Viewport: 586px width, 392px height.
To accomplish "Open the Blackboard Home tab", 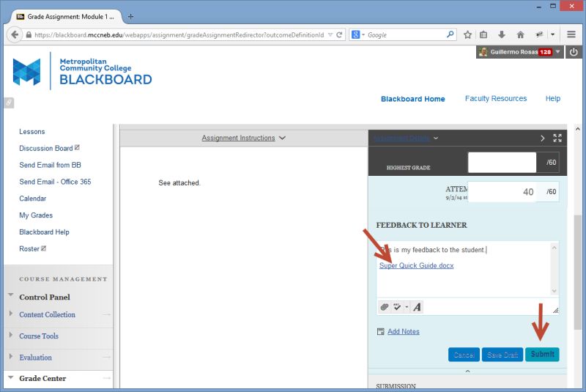I will click(412, 99).
